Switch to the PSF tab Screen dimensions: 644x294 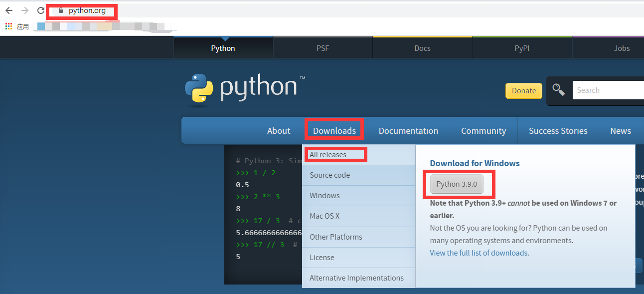pyautogui.click(x=322, y=48)
